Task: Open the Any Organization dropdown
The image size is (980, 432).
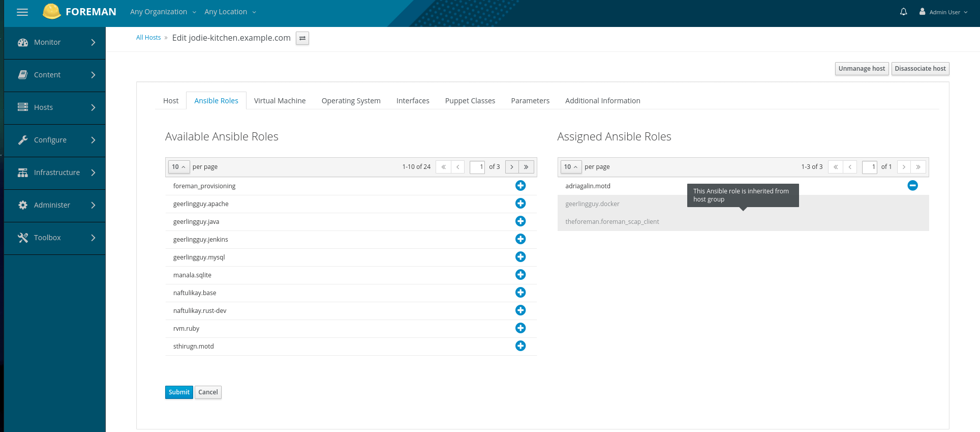Action: [x=163, y=12]
